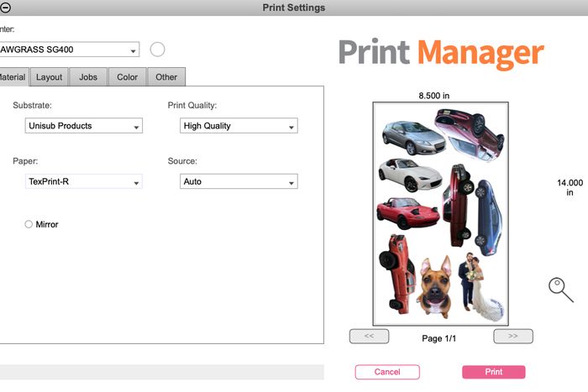Switch to the Other tab
Viewport: 588px width, 392px height.
point(166,77)
